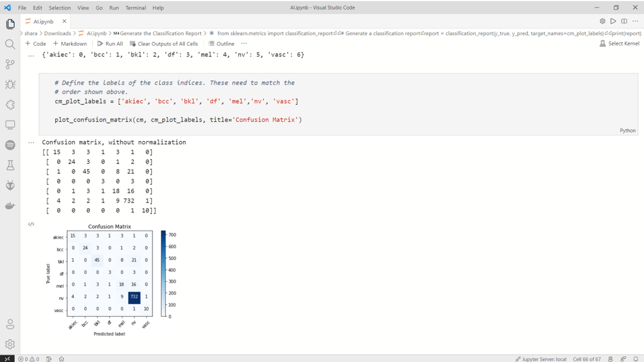The height and width of the screenshot is (362, 644).
Task: Close the AI.ipynb tab
Action: [x=64, y=21]
